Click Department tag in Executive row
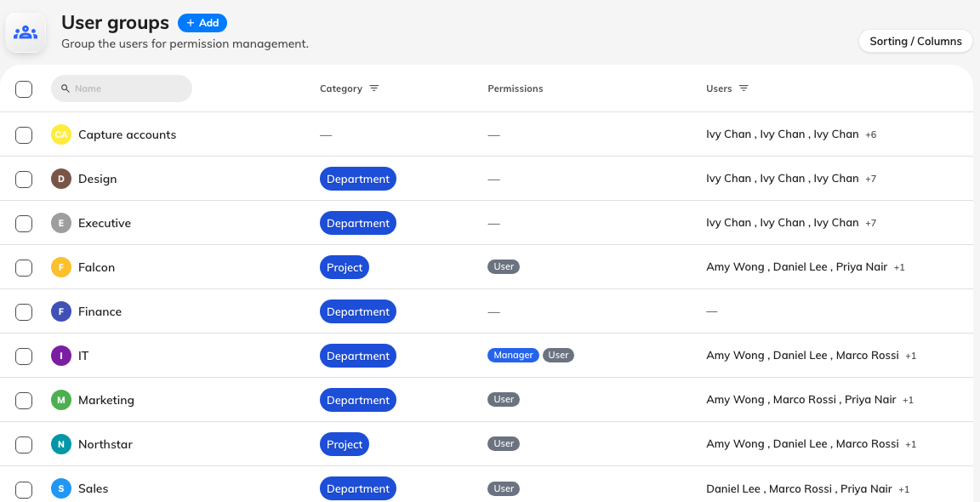Screen dimensions: 980x502 click(x=358, y=223)
